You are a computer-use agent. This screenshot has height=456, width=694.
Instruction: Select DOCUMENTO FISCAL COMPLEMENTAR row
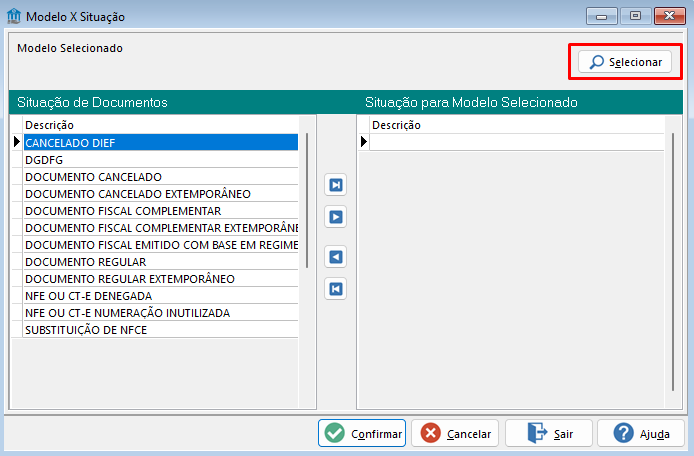(161, 211)
